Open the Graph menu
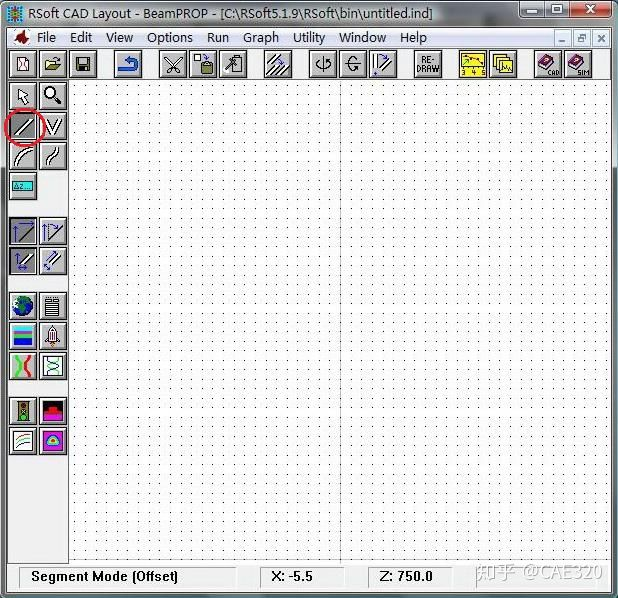Viewport: 618px width, 598px height. click(261, 38)
